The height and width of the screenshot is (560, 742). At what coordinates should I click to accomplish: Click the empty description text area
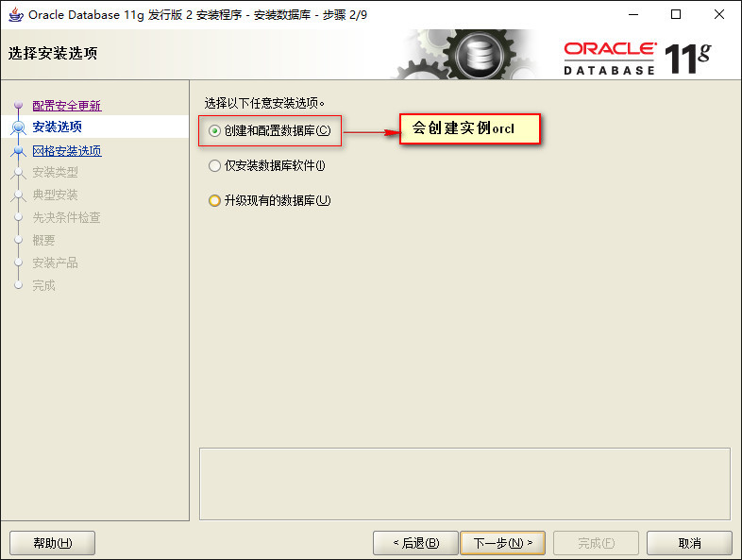pos(464,484)
